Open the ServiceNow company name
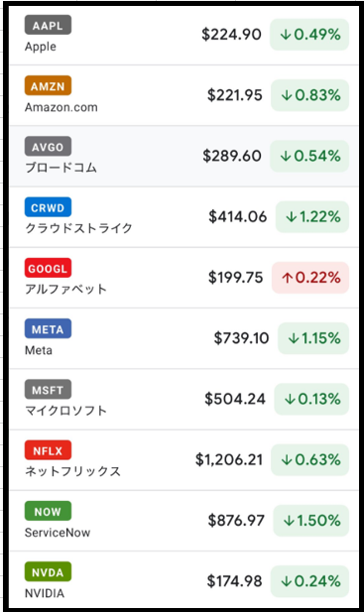The width and height of the screenshot is (364, 612). pos(58,533)
